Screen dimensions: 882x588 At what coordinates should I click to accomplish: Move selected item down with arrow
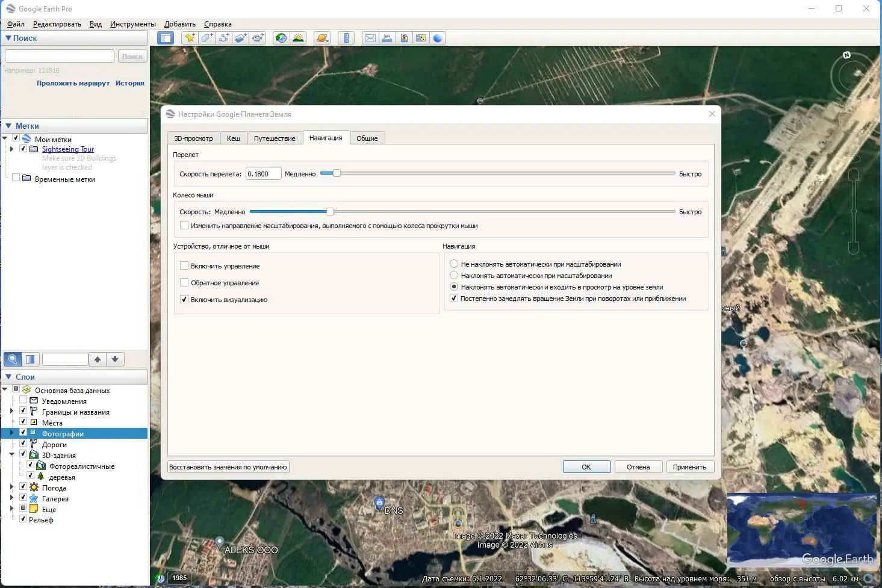click(x=115, y=359)
